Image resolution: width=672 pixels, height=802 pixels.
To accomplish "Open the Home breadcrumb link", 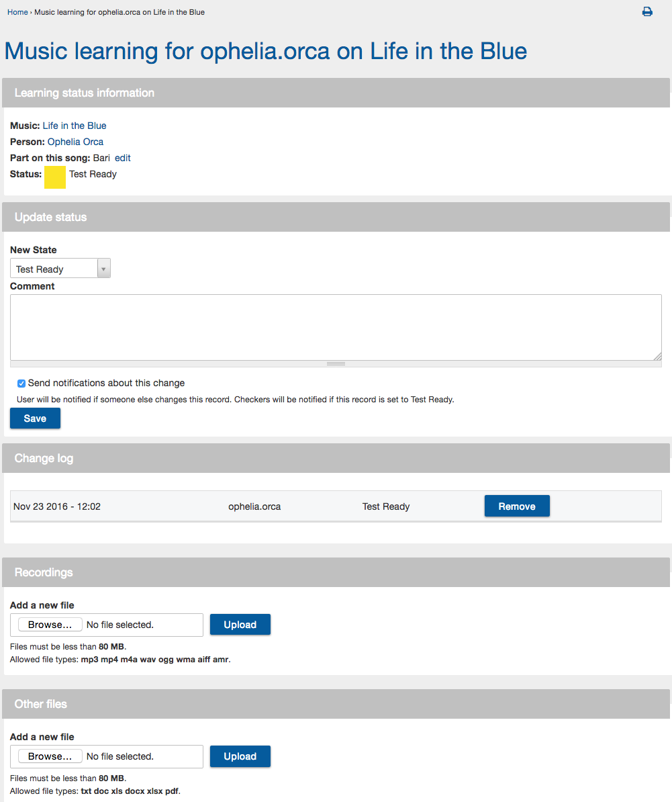I will coord(17,12).
